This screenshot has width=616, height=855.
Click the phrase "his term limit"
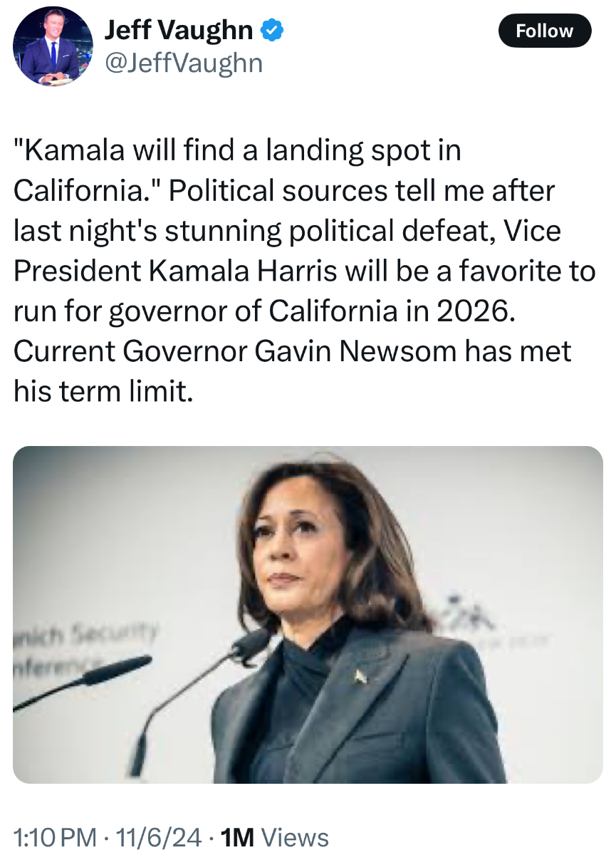point(103,392)
